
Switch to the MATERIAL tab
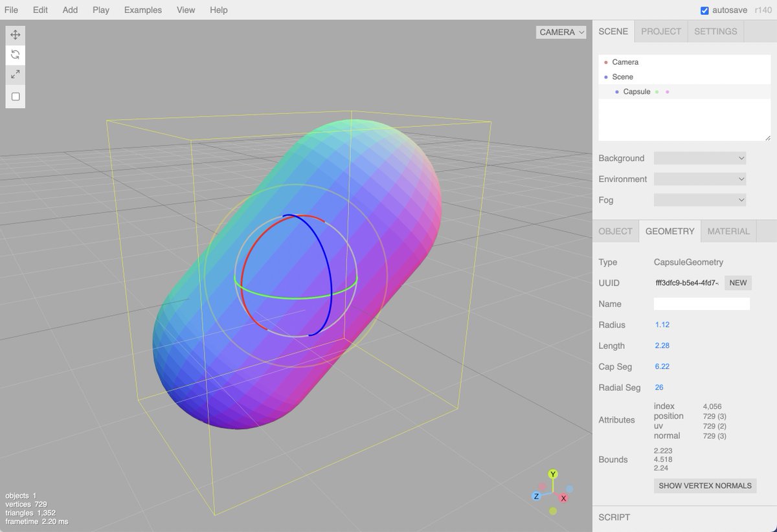728,231
